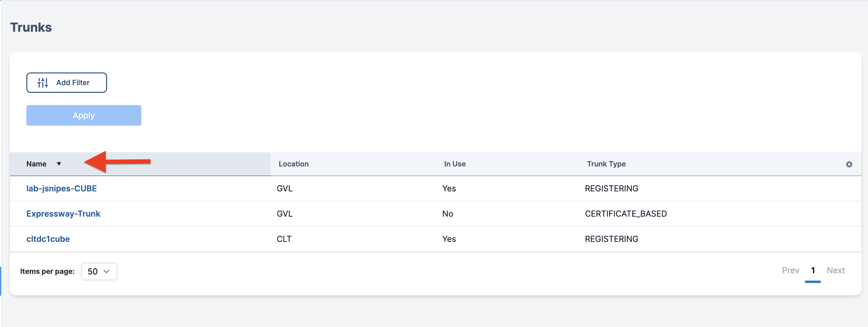Sort by the Name column header
Screen dimensions: 868x327
click(36, 164)
